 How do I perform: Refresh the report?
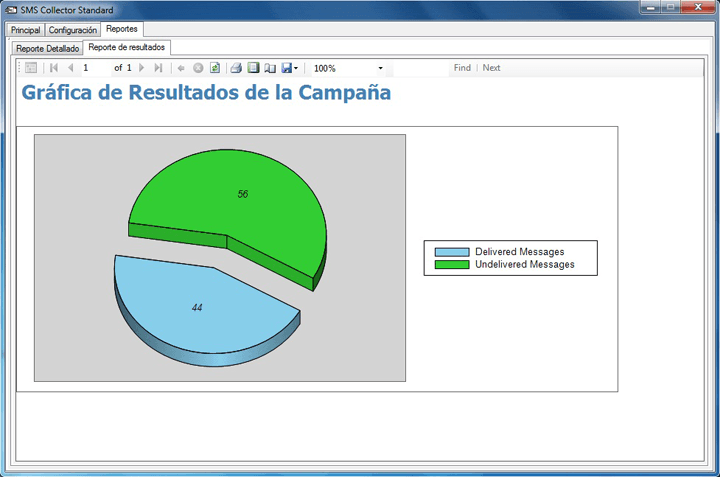(215, 68)
